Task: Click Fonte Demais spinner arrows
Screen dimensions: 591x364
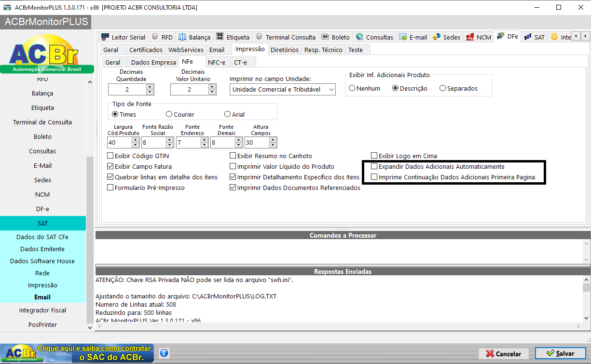Action: (x=238, y=142)
